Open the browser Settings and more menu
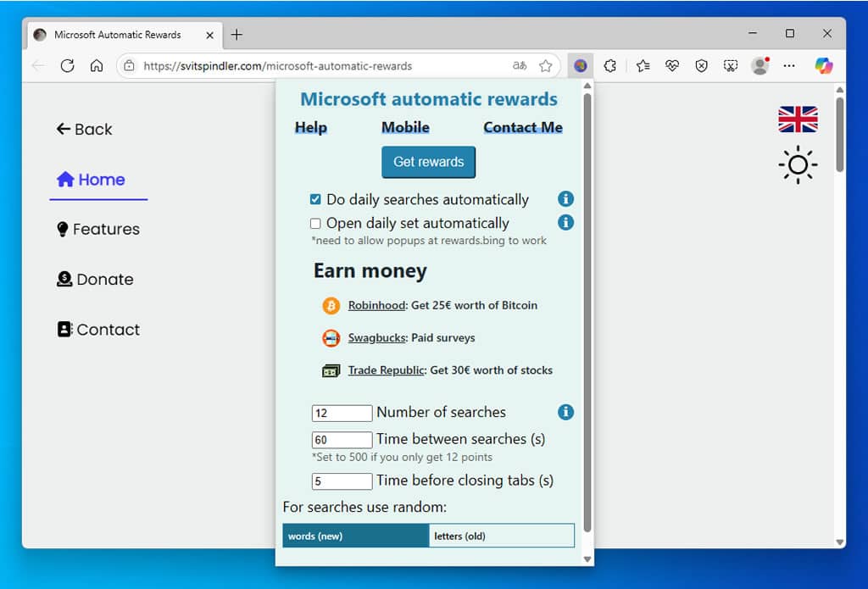868x589 pixels. pyautogui.click(x=789, y=66)
